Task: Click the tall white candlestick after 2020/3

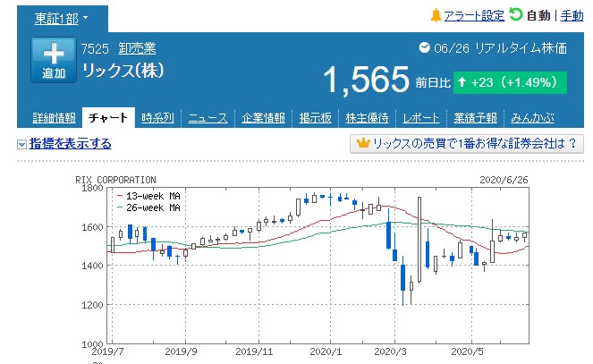Action: coord(419,240)
